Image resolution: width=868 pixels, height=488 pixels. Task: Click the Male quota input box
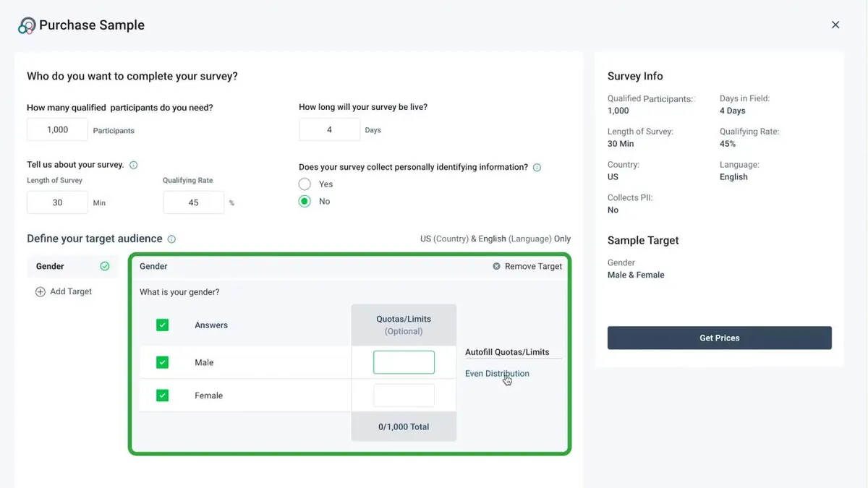[x=404, y=362]
